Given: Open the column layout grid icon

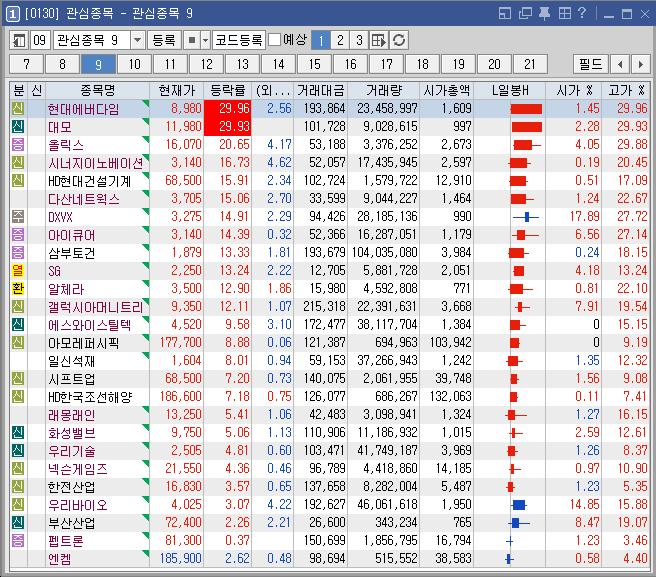Looking at the screenshot, I should pyautogui.click(x=379, y=40).
